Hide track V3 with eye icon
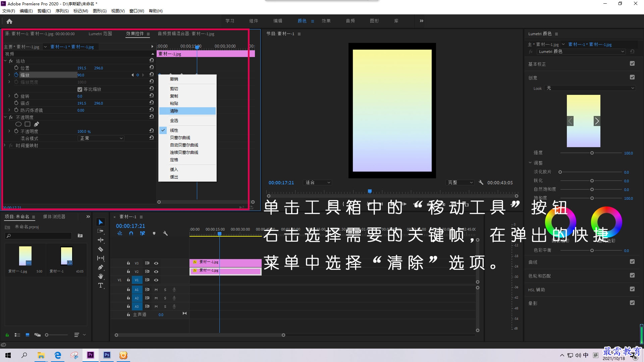The image size is (644, 362). pyautogui.click(x=156, y=263)
